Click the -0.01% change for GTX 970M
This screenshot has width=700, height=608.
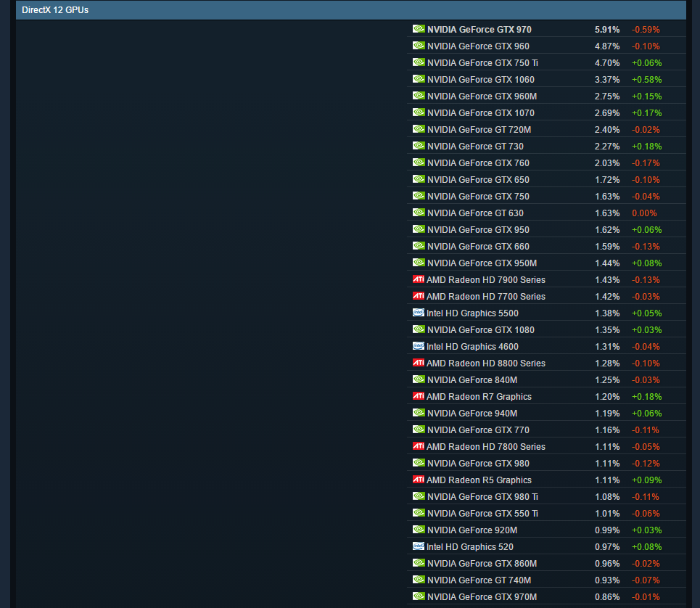tap(646, 597)
